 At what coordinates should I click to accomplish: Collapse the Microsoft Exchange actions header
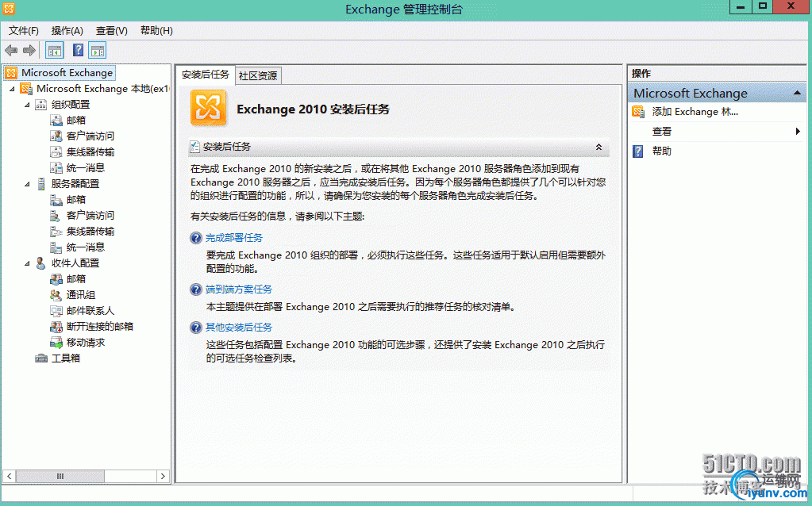[797, 93]
